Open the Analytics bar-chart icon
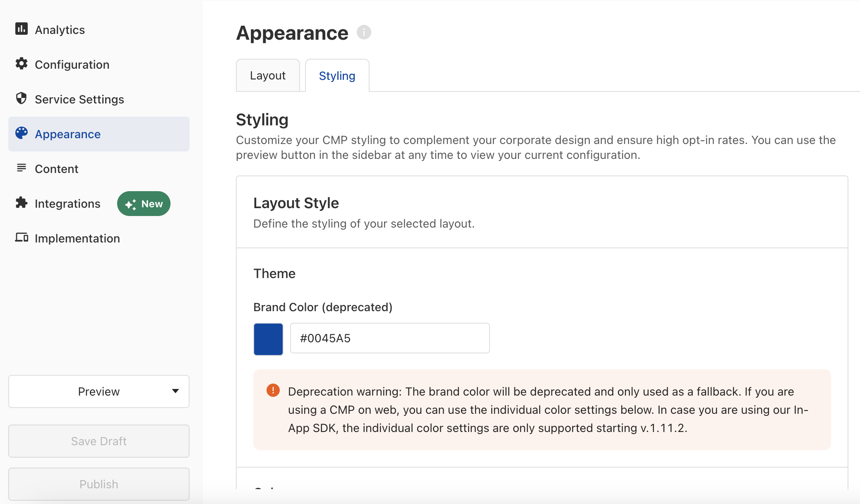 22,29
